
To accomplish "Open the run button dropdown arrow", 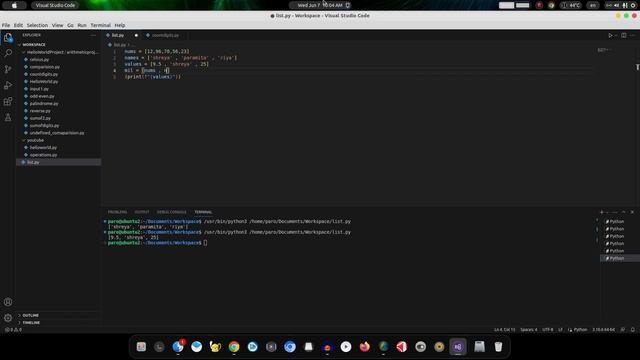I will click(x=616, y=36).
